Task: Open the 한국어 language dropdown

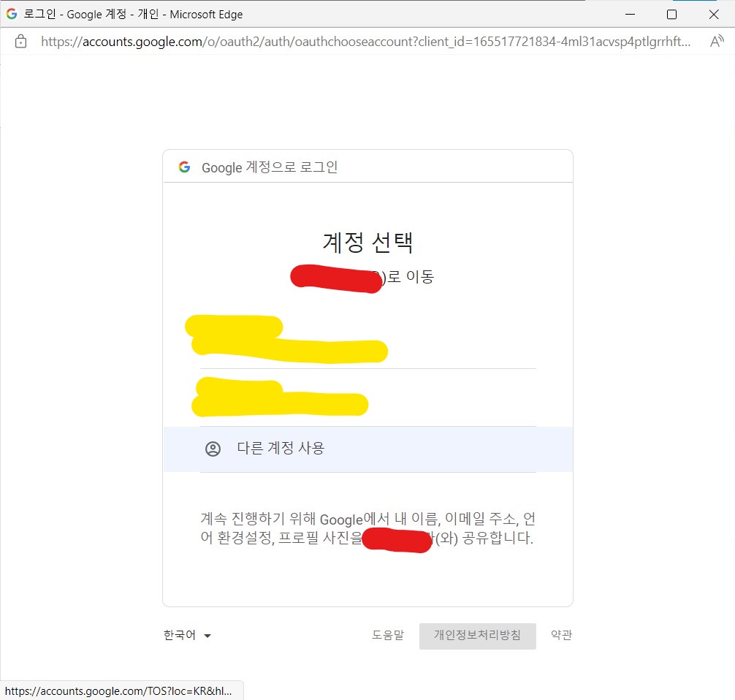Action: (x=187, y=635)
